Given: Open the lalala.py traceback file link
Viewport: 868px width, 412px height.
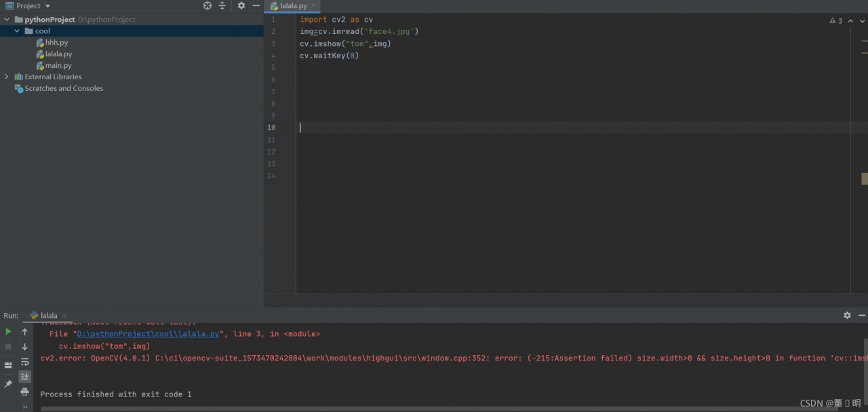Looking at the screenshot, I should point(148,334).
